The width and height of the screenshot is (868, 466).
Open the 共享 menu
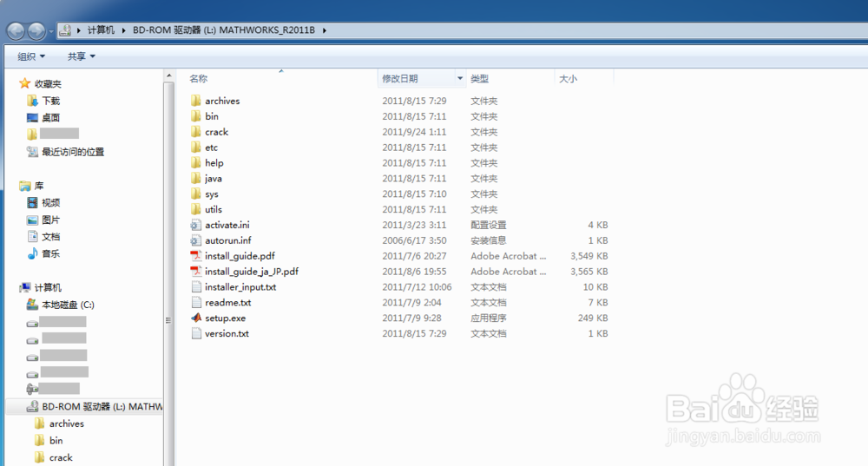(82, 56)
